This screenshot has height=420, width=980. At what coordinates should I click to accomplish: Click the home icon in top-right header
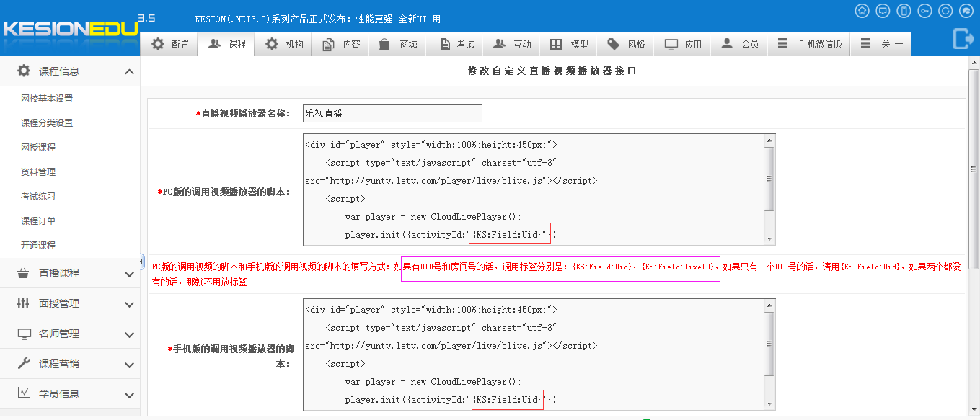click(862, 11)
